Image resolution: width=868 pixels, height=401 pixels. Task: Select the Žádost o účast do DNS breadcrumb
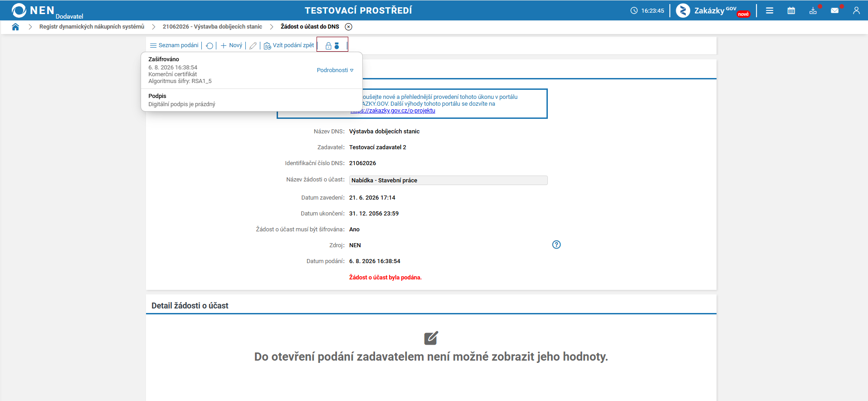pyautogui.click(x=310, y=27)
